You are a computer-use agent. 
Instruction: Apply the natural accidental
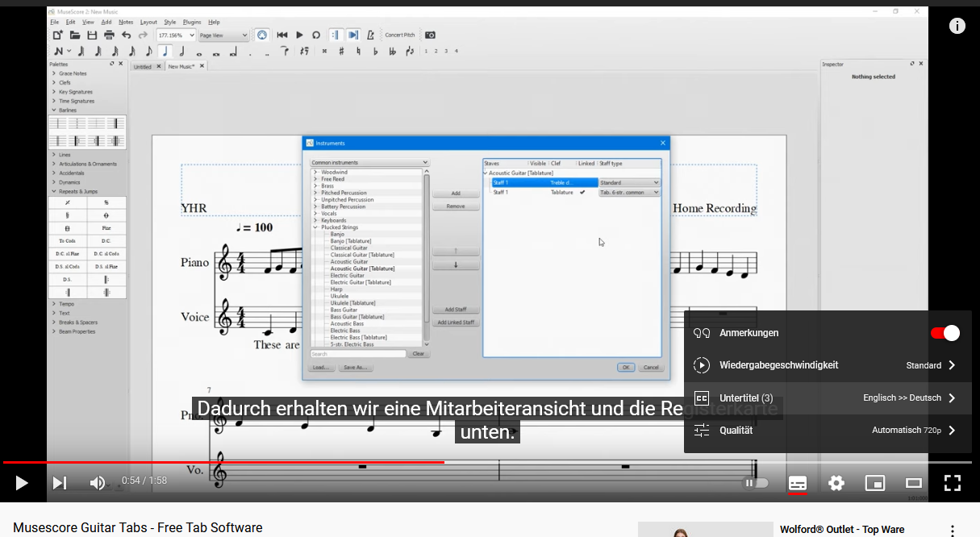[358, 51]
